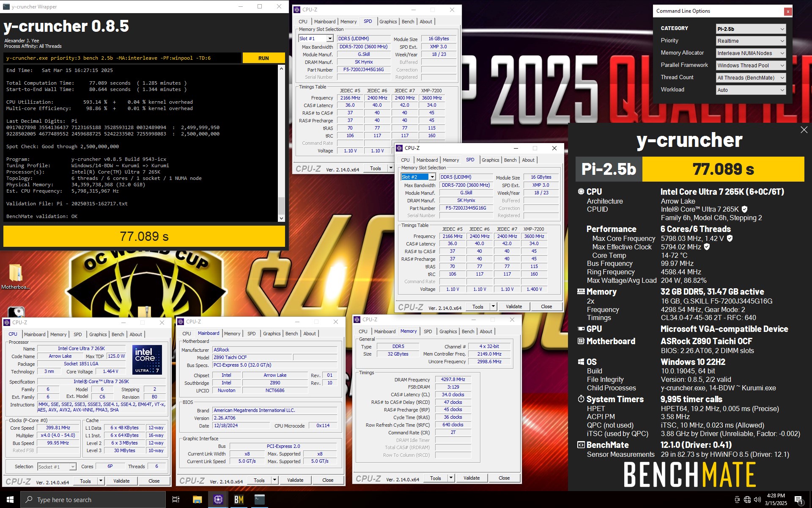The height and width of the screenshot is (508, 812).
Task: Switch to Mainboard tab in Slot #1 CPU-Z
Action: pos(324,22)
